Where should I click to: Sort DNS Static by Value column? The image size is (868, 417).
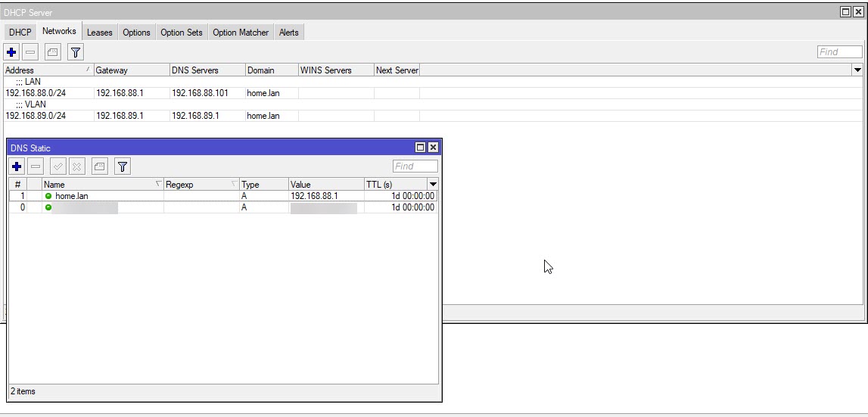pos(327,185)
